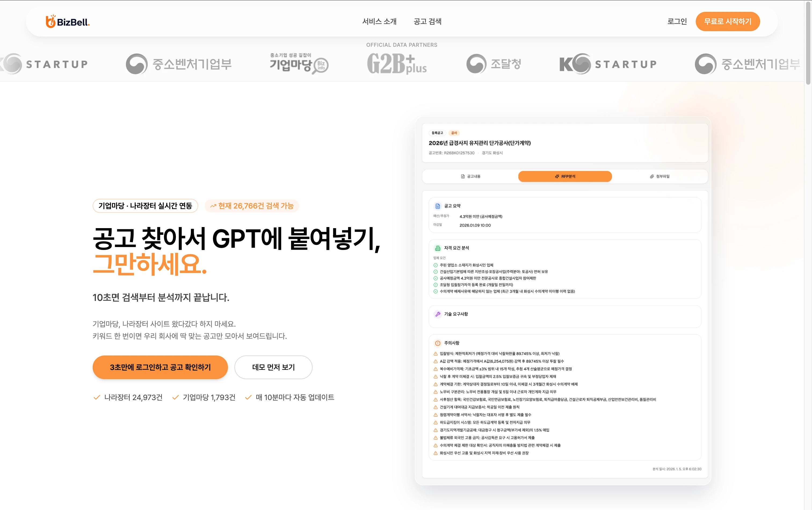
Task: Click the G2B plus partner logo
Action: tap(397, 64)
